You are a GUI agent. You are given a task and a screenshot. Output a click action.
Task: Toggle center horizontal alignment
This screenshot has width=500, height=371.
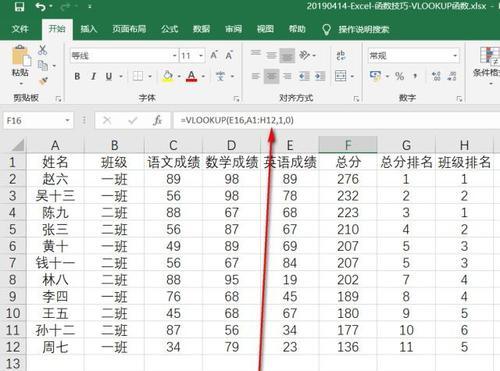click(272, 76)
